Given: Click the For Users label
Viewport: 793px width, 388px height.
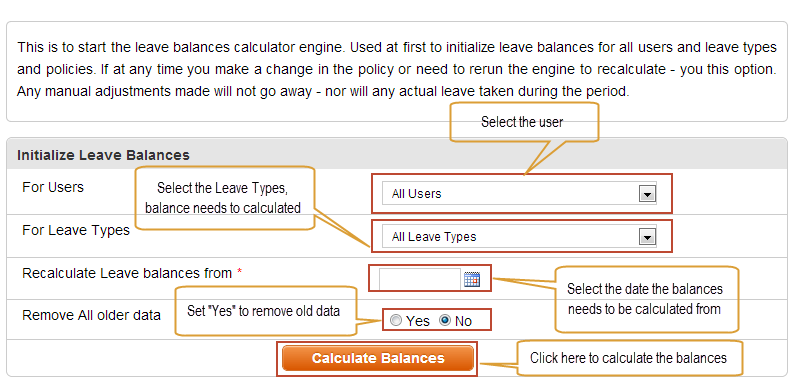Looking at the screenshot, I should pos(53,187).
